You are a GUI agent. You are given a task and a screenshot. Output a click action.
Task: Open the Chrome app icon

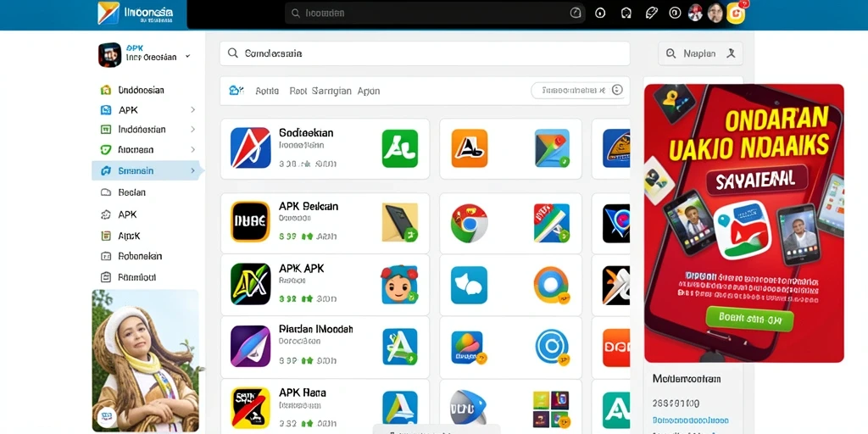click(x=469, y=223)
